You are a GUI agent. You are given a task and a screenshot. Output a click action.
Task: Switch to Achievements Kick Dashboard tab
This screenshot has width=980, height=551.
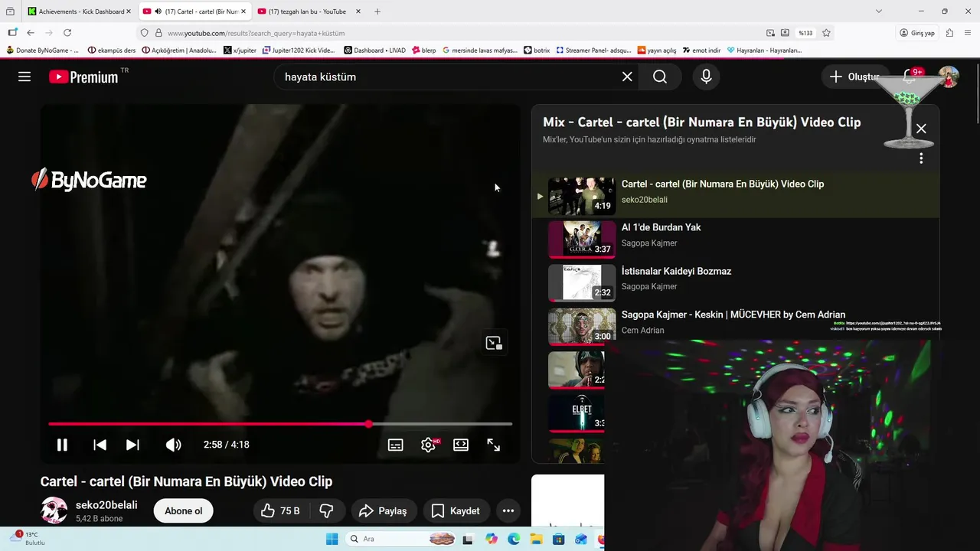80,11
